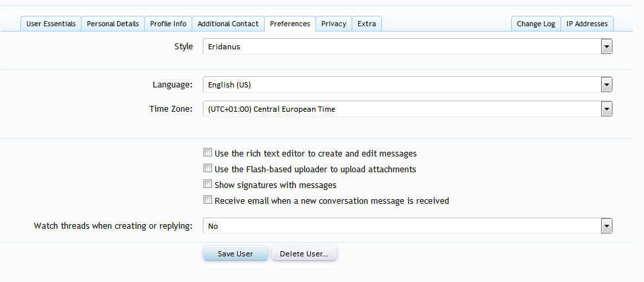644x282 pixels.
Task: Go to the Profile Info tab
Action: click(168, 24)
